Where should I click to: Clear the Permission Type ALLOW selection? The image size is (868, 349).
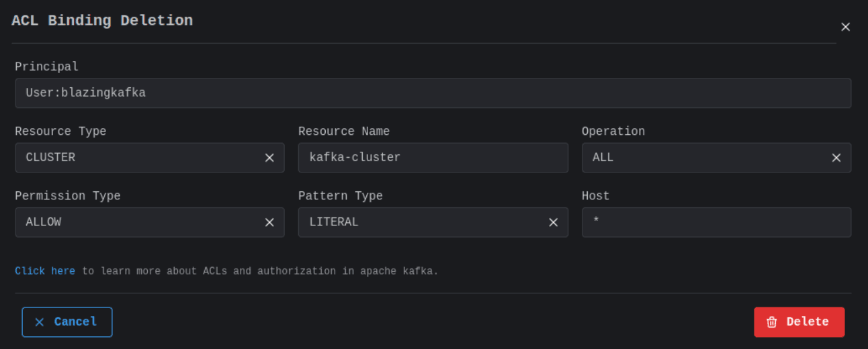pyautogui.click(x=269, y=222)
